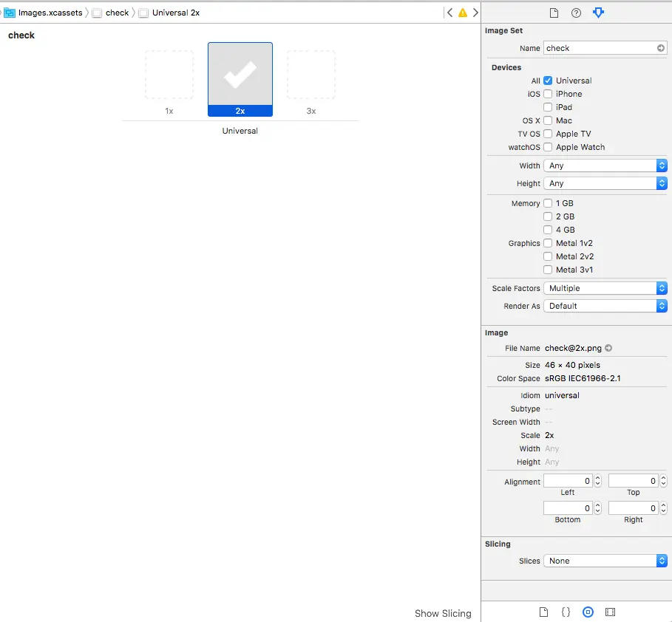
Task: Check the Metal 2v2 graphics option
Action: (x=548, y=256)
